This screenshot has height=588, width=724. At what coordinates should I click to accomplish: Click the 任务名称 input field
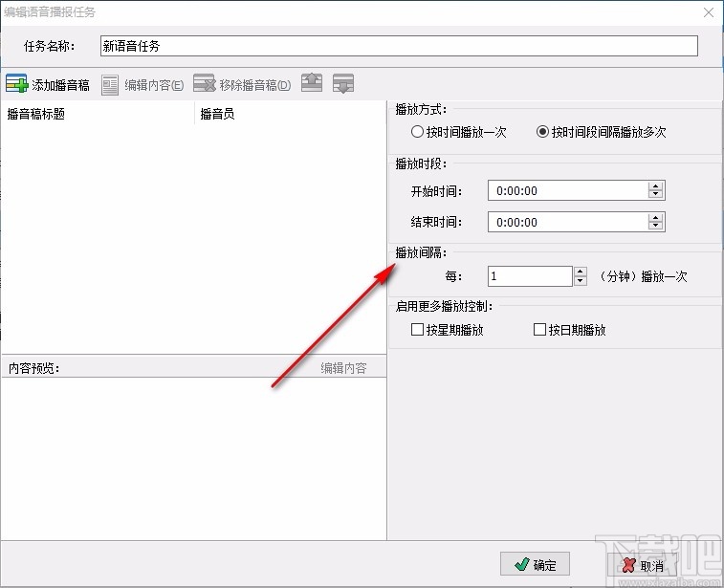click(399, 46)
